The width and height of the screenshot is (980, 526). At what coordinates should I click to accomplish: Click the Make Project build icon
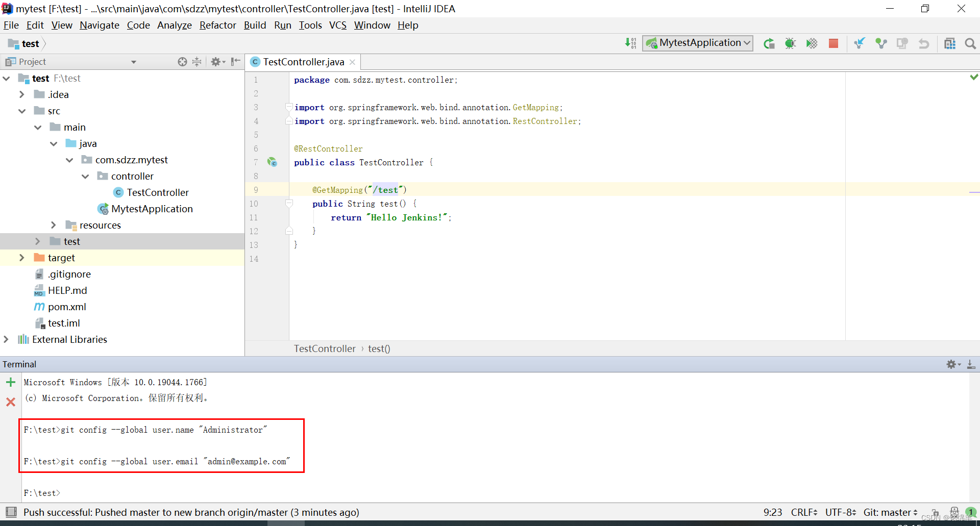631,43
